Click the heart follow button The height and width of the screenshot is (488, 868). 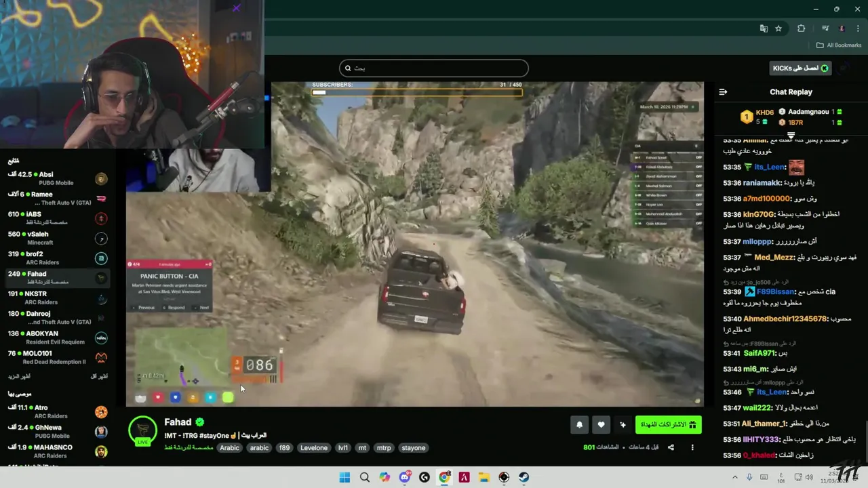pos(601,425)
